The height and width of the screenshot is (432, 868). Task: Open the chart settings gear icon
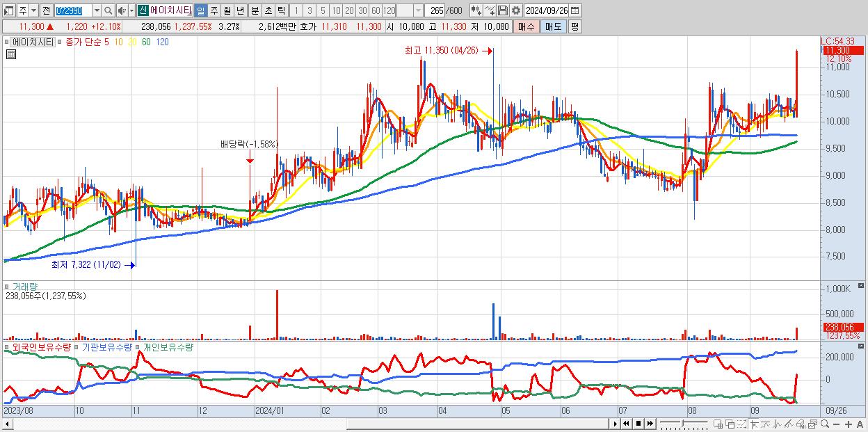click(516, 10)
